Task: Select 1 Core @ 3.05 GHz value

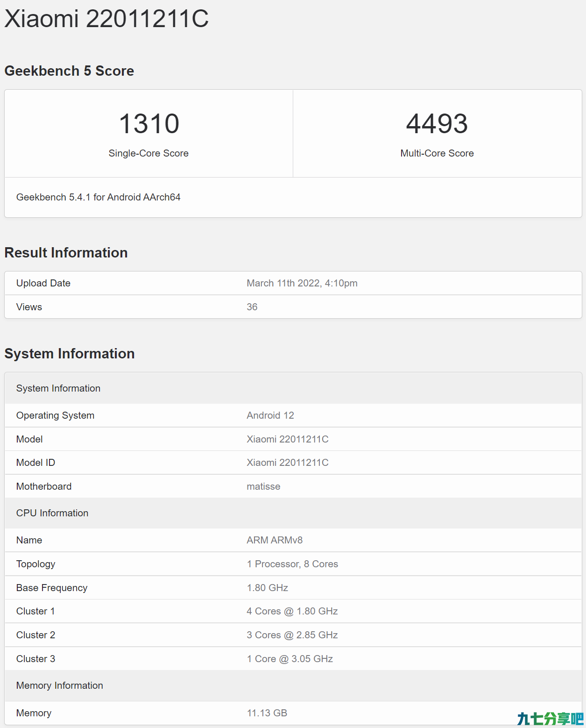Action: (x=289, y=659)
